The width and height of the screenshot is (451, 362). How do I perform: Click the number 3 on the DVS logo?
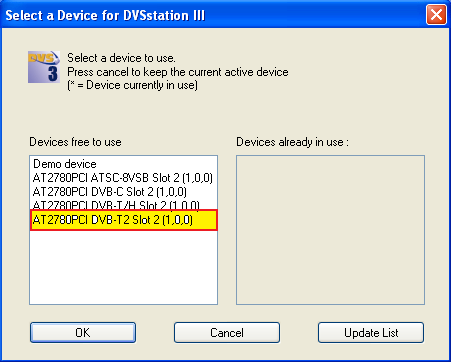pyautogui.click(x=53, y=73)
